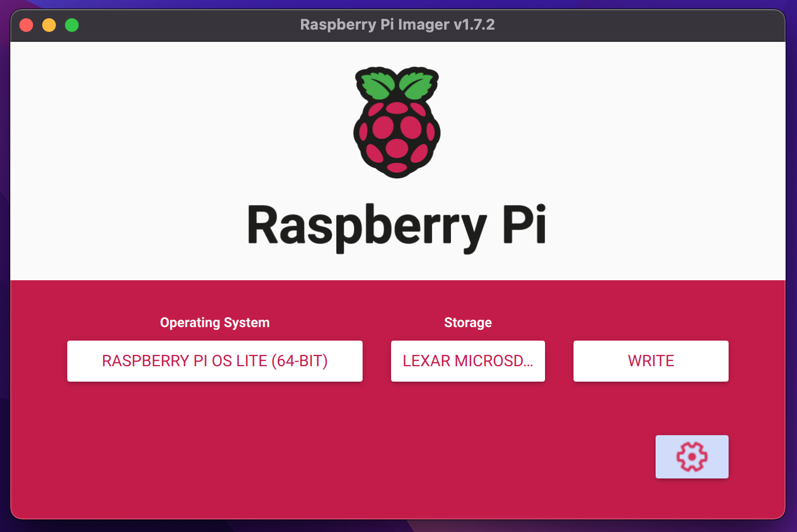Close the Raspberry Pi Imager window
This screenshot has height=532, width=797.
click(26, 25)
